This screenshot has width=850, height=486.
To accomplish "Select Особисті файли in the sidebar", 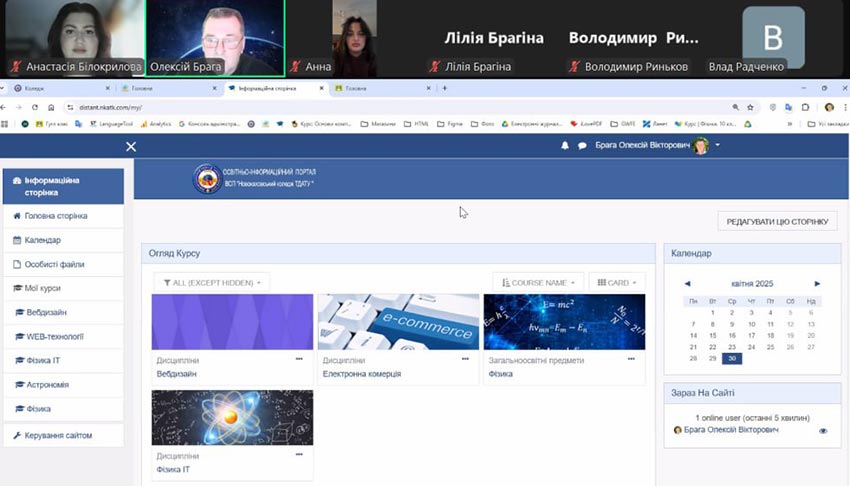I will (x=54, y=265).
